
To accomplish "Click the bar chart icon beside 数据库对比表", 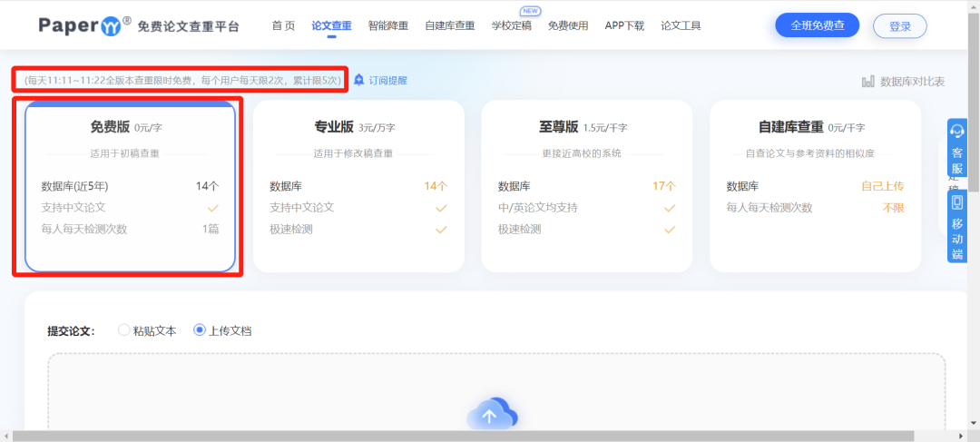I will tap(868, 82).
